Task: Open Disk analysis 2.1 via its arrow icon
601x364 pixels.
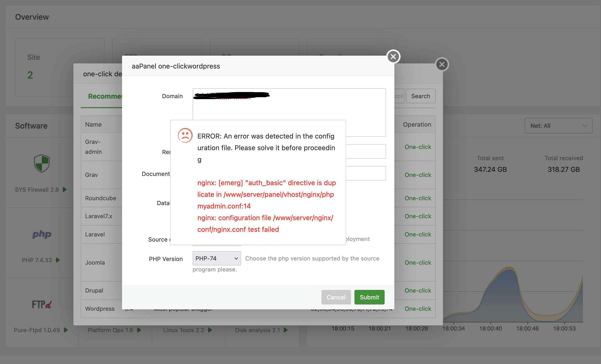Action: coord(285,330)
